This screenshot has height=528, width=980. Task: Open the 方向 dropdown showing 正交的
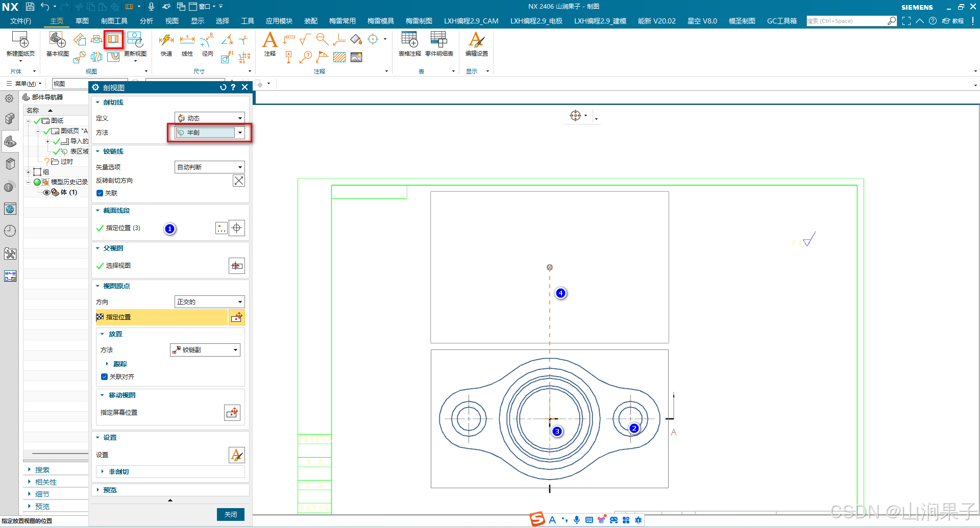(x=210, y=302)
